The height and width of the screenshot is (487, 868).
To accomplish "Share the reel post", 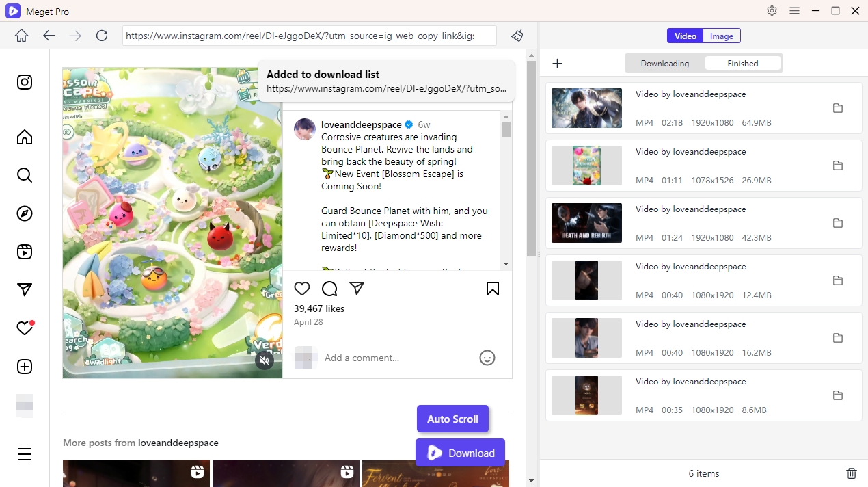I will point(356,289).
